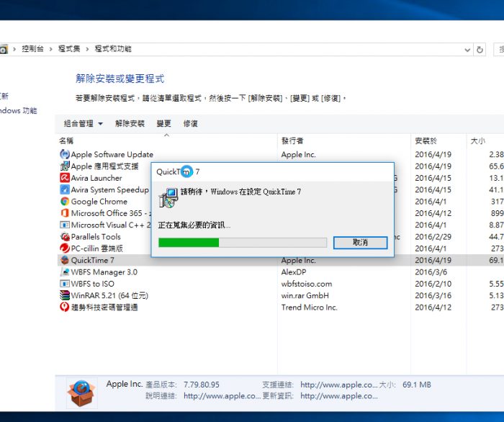This screenshot has width=504, height=422.
Task: Click 解除安裝 in the toolbar
Action: (130, 123)
